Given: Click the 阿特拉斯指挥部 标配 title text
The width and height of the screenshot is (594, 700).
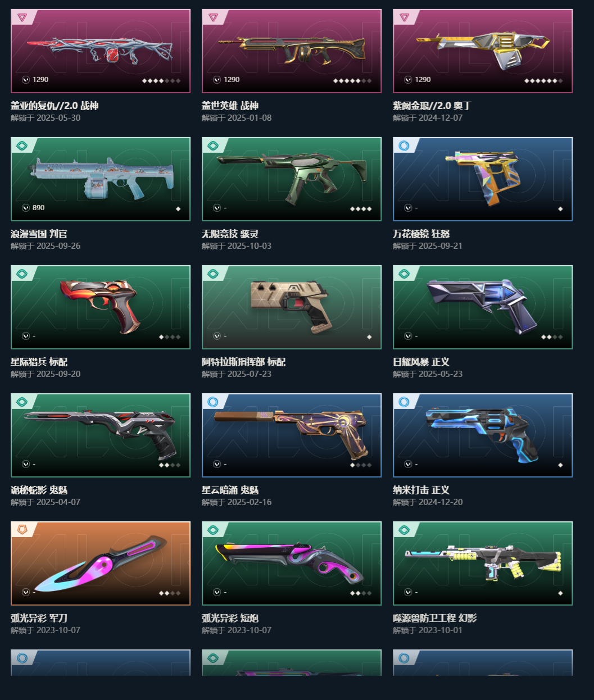Looking at the screenshot, I should click(x=243, y=362).
